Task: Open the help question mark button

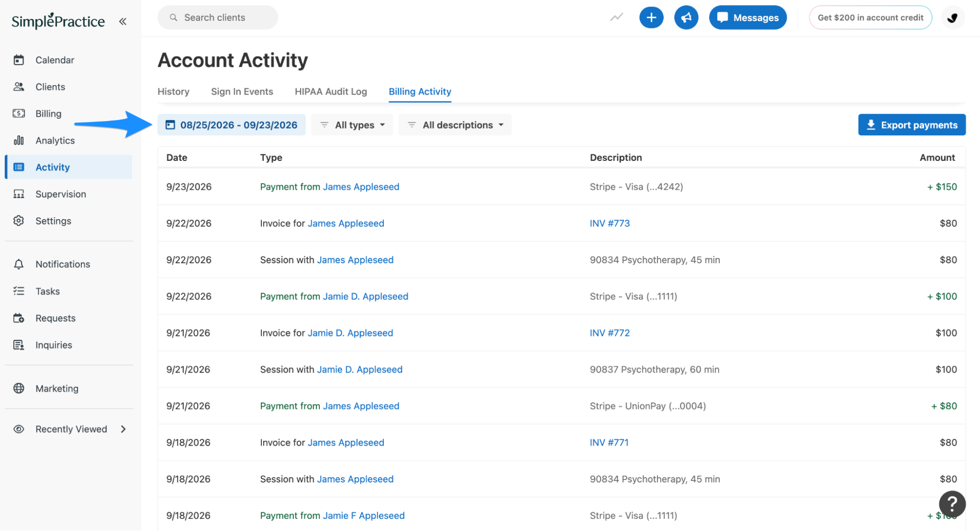Action: pos(952,504)
